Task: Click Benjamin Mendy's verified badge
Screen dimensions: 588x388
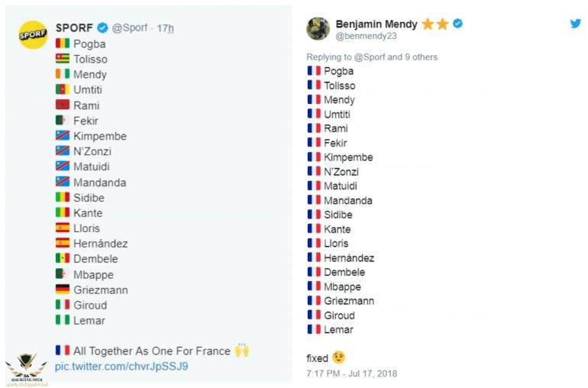Action: (457, 24)
